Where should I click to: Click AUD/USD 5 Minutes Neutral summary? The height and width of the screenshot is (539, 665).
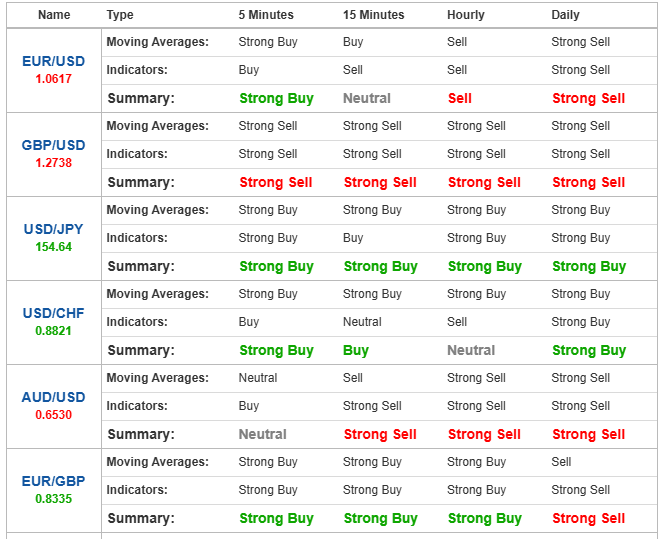[263, 434]
